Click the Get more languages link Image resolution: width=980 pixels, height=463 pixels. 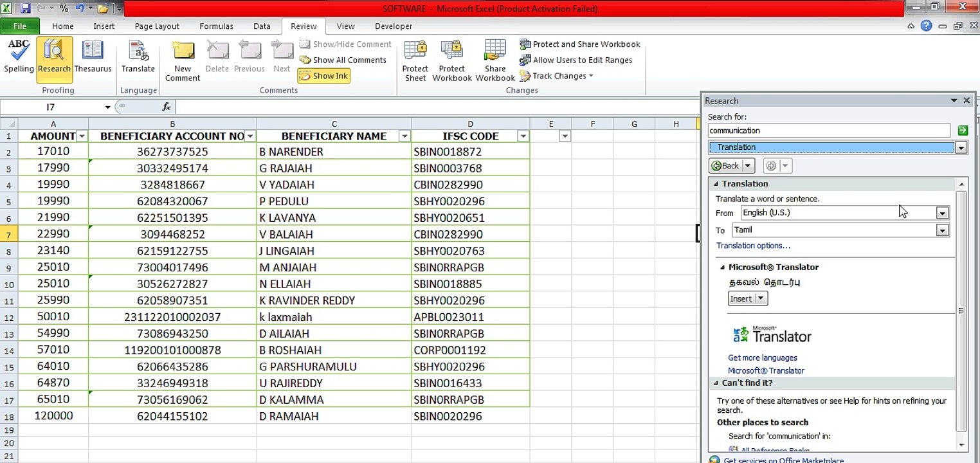coord(763,358)
